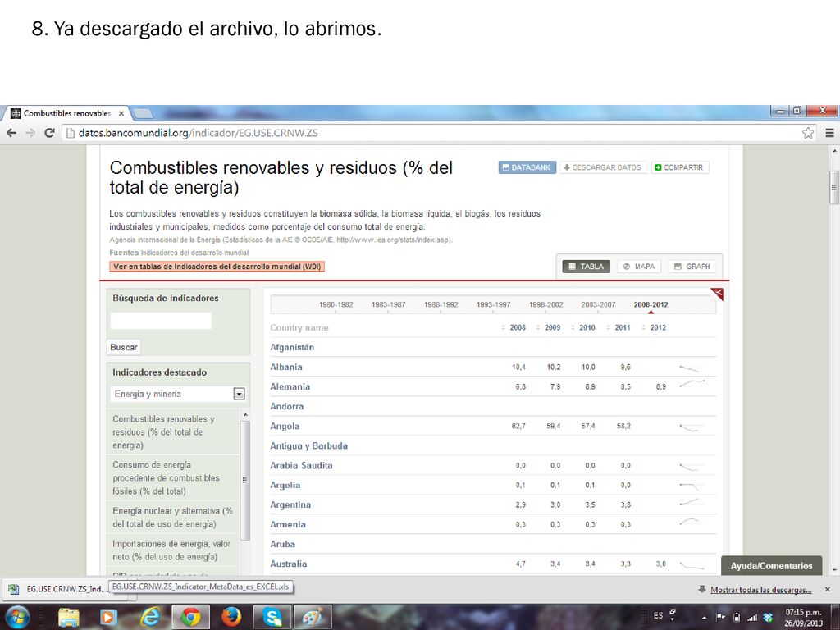Click the Country name column header

pyautogui.click(x=299, y=327)
